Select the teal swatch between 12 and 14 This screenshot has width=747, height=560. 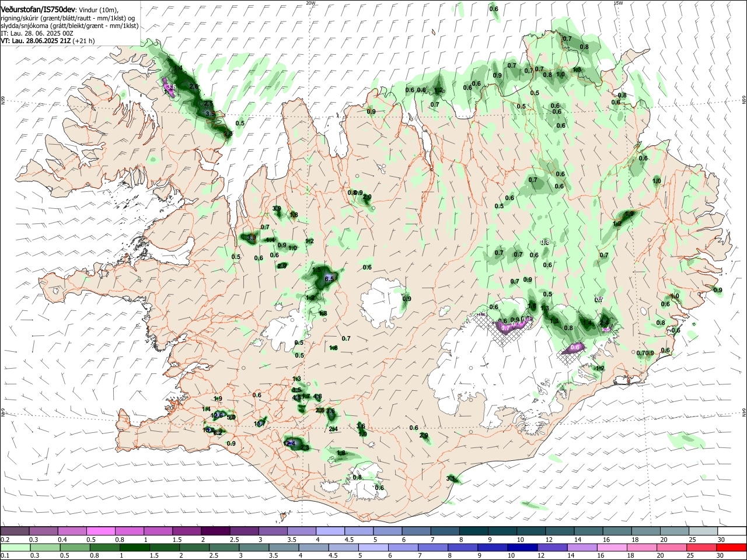click(560, 531)
